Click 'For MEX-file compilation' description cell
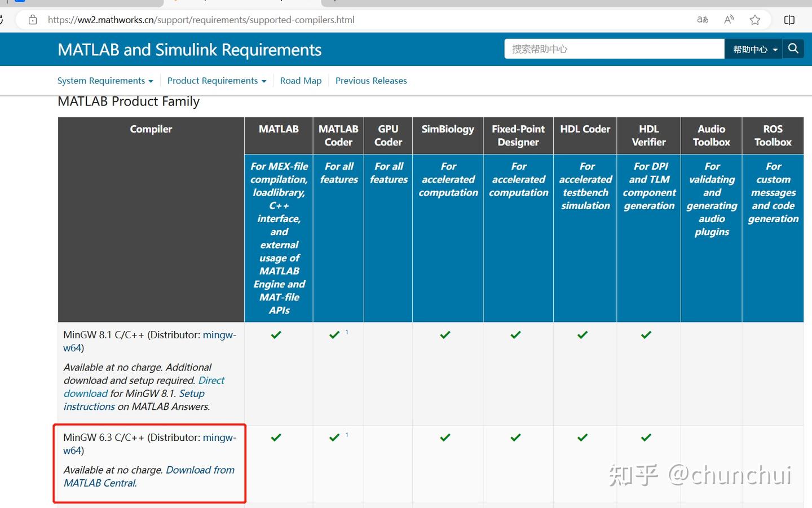The width and height of the screenshot is (812, 508). click(x=279, y=238)
